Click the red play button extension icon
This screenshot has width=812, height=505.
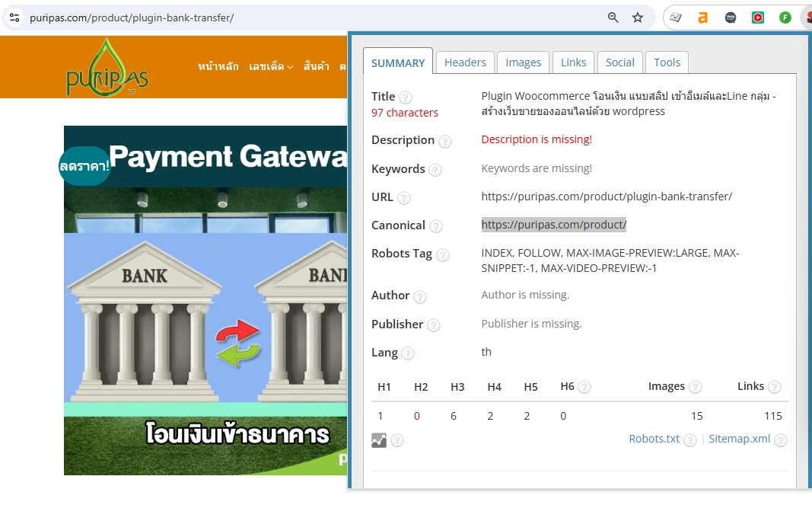click(x=757, y=18)
